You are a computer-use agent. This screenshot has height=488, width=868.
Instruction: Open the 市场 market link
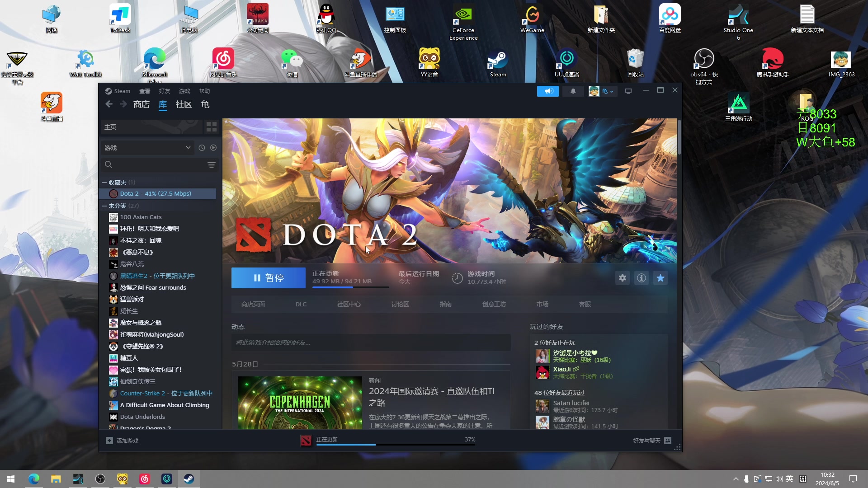pyautogui.click(x=542, y=304)
